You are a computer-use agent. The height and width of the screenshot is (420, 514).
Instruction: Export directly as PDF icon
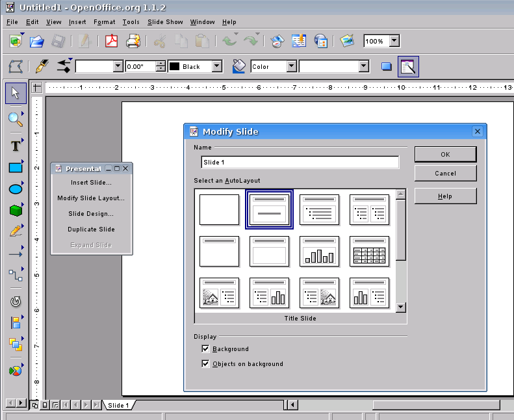point(112,42)
